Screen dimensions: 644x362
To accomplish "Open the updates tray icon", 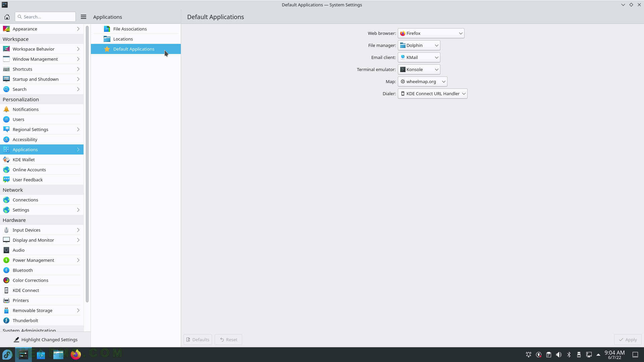I will coord(539,355).
